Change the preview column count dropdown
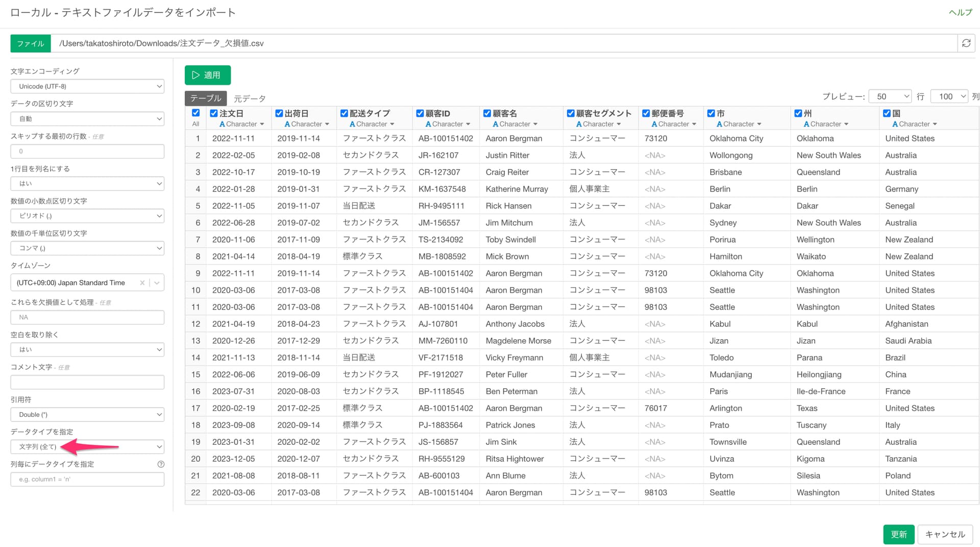 949,96
